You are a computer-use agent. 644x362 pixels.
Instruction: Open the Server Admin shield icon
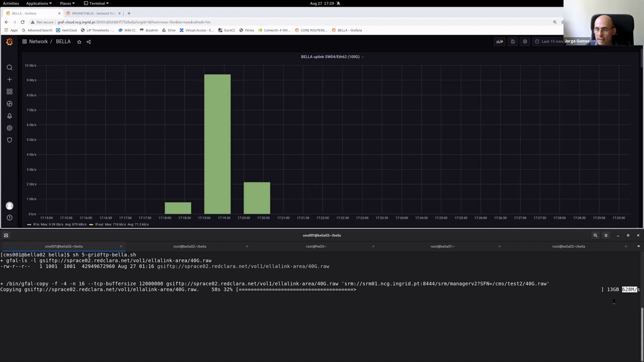[x=9, y=140]
